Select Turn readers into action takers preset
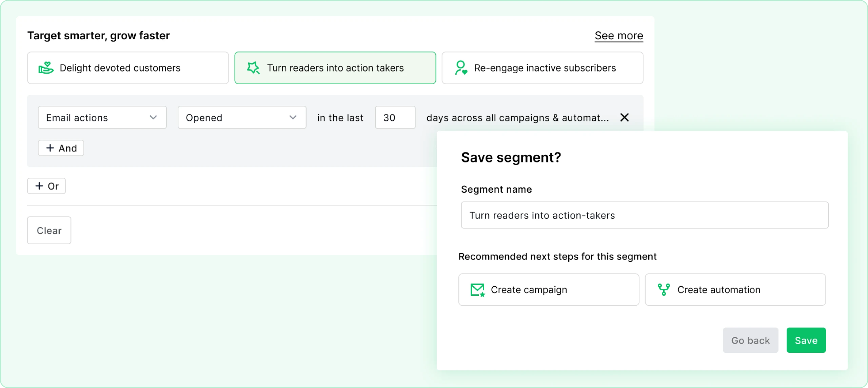 pyautogui.click(x=335, y=68)
